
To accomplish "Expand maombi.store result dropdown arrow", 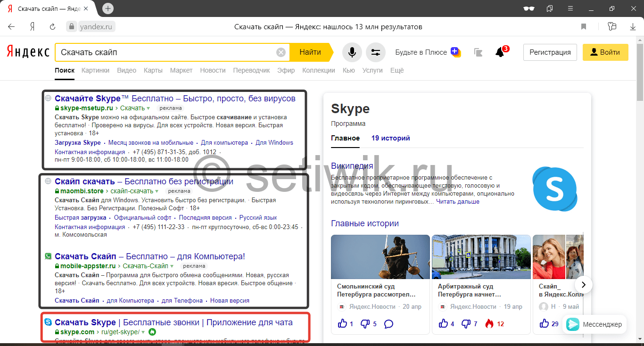I will (158, 191).
